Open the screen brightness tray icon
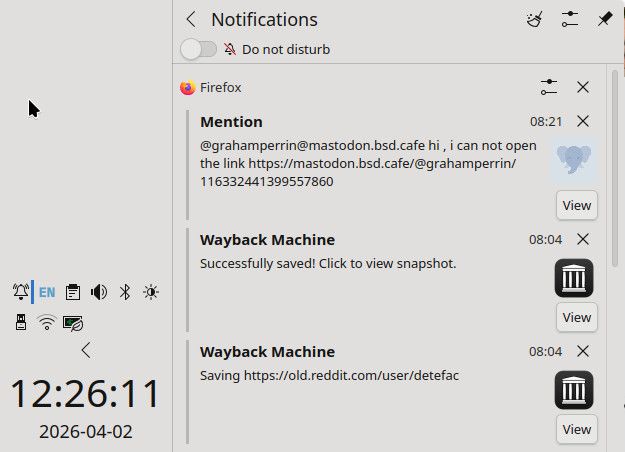The width and height of the screenshot is (625, 452). 151,292
